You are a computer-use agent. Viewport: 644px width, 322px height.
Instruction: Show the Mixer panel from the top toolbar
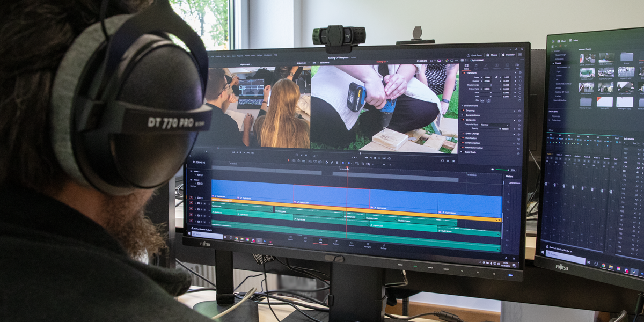(x=492, y=55)
